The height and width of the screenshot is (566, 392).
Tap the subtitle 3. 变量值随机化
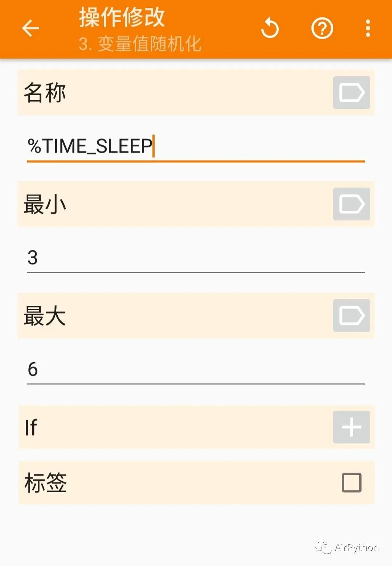click(x=140, y=44)
